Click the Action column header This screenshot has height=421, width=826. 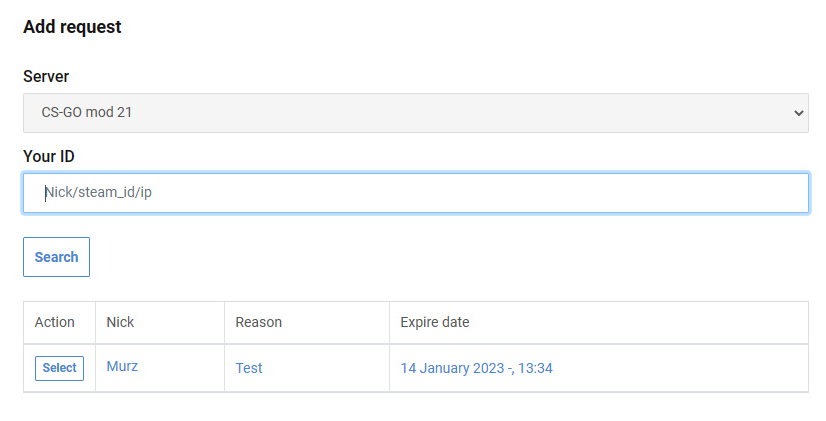pyautogui.click(x=54, y=322)
